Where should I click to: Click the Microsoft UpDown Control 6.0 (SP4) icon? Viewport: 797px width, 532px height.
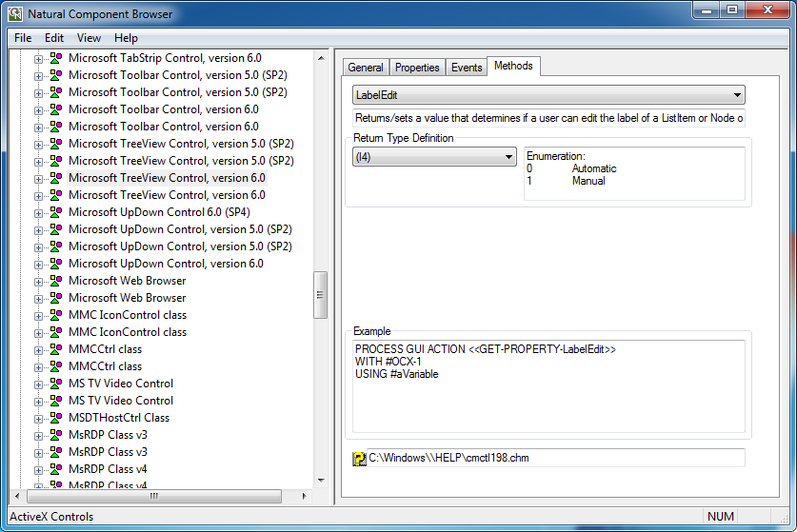(x=56, y=212)
